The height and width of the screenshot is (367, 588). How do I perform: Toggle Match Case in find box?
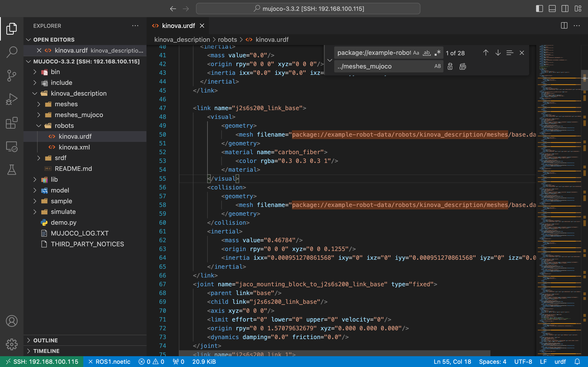coord(416,53)
